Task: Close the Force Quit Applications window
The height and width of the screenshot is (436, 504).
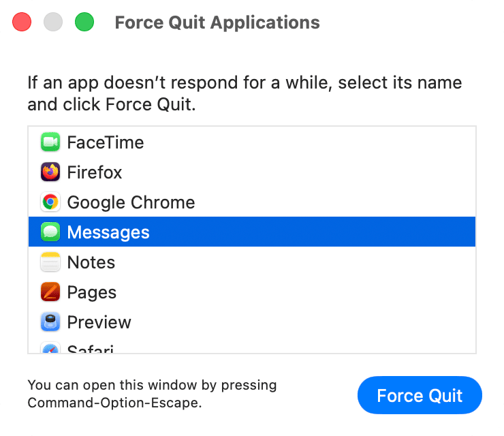Action: pos(22,22)
